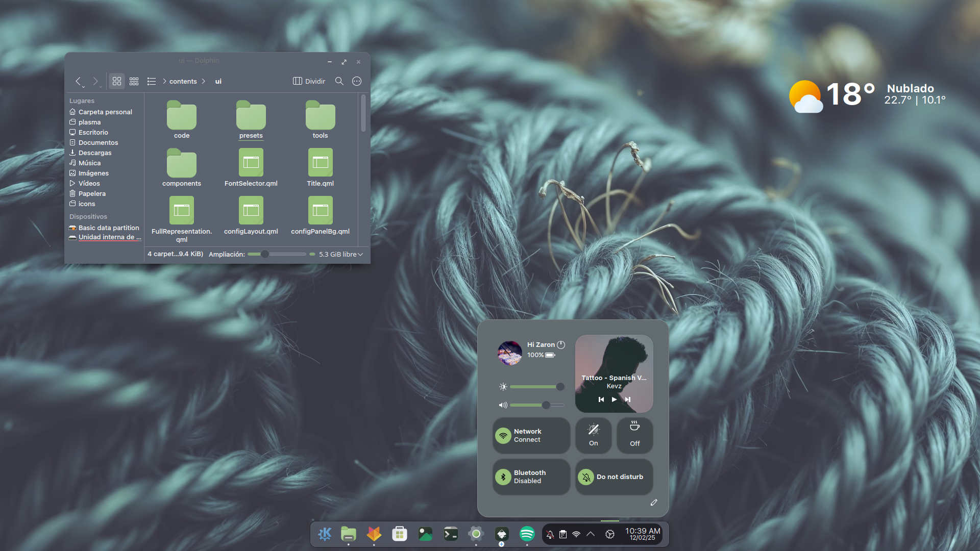The image size is (980, 551).
Task: Open Spotify from the dock
Action: 527,534
